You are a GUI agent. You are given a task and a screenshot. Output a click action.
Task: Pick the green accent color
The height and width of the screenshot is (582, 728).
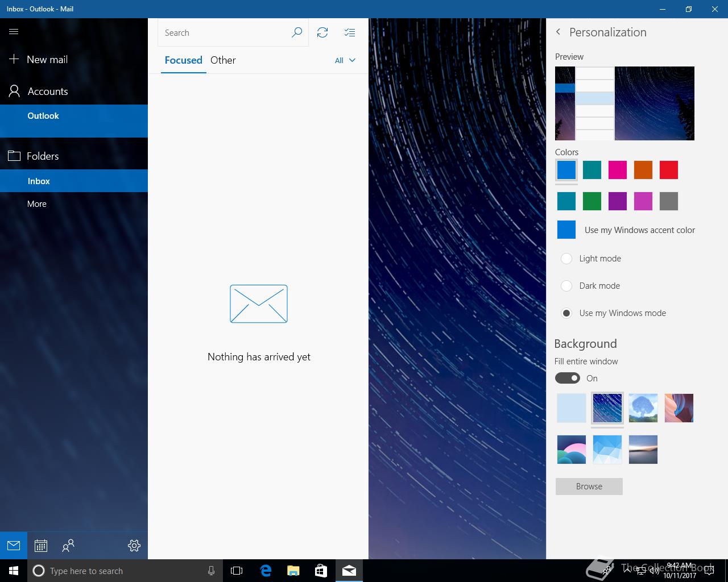tap(592, 201)
